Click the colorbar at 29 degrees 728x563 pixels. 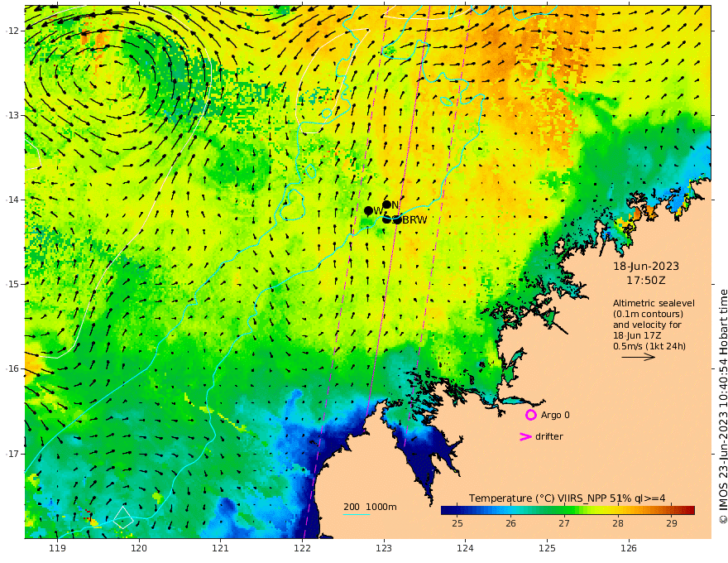[x=672, y=511]
